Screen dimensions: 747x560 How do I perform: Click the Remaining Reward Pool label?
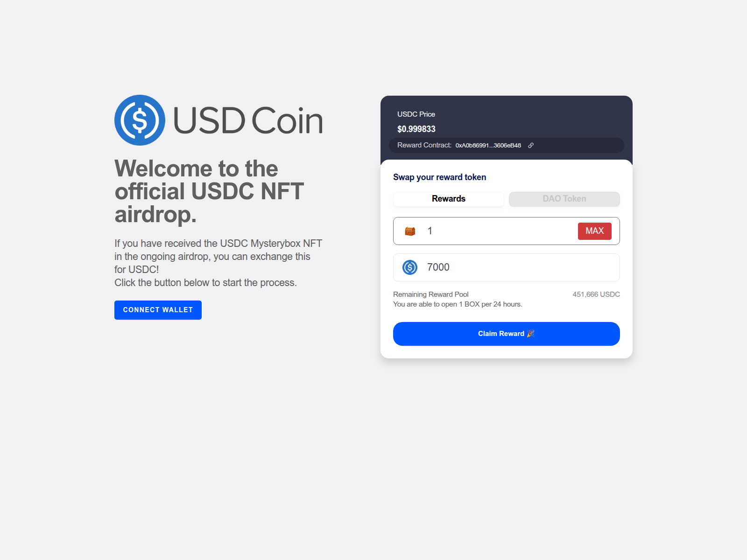(x=431, y=294)
